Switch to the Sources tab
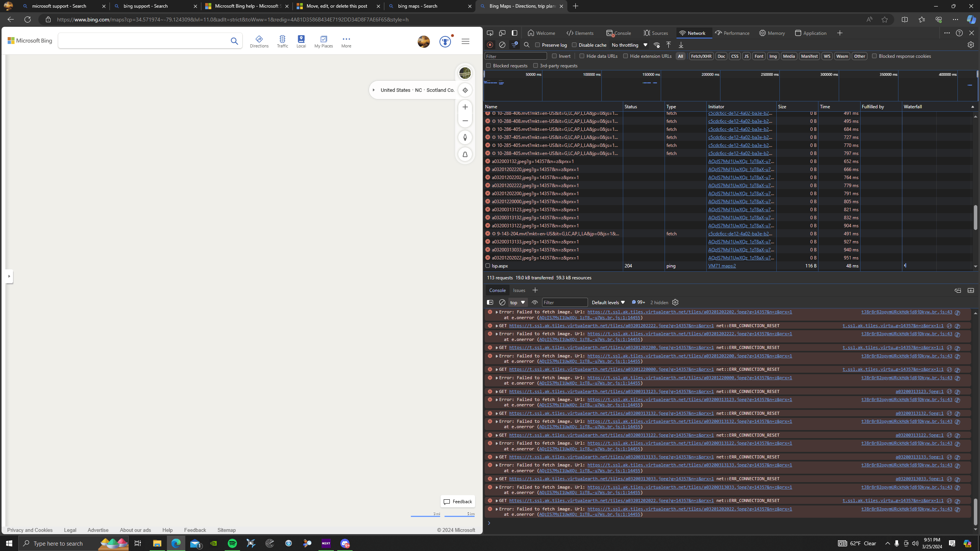This screenshot has width=980, height=551. pos(656,33)
